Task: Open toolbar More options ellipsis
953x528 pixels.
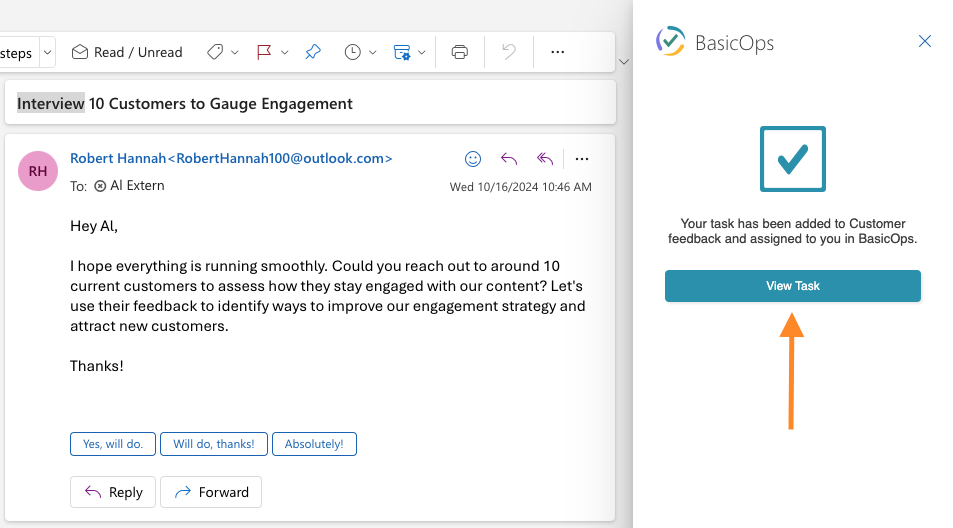Action: coord(557,52)
